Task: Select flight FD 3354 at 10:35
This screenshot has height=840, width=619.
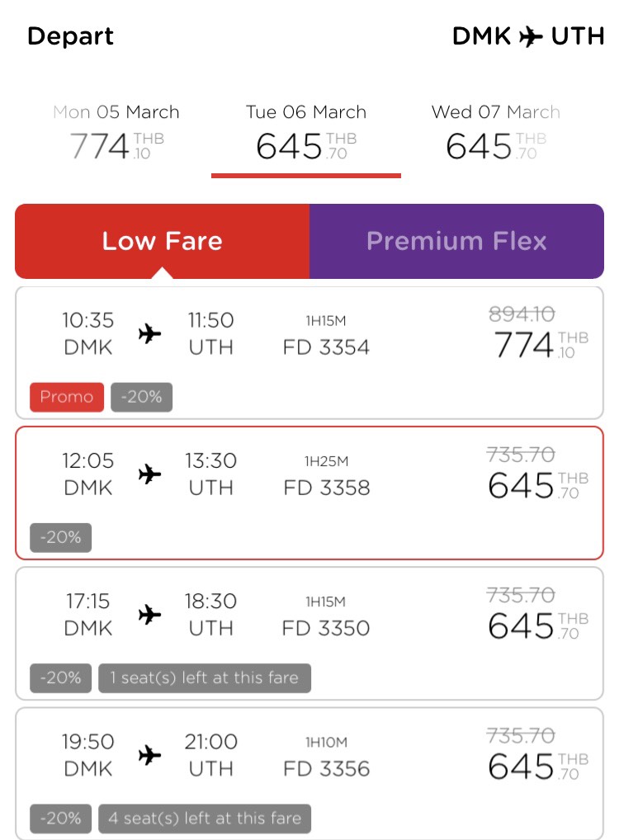Action: [x=309, y=352]
